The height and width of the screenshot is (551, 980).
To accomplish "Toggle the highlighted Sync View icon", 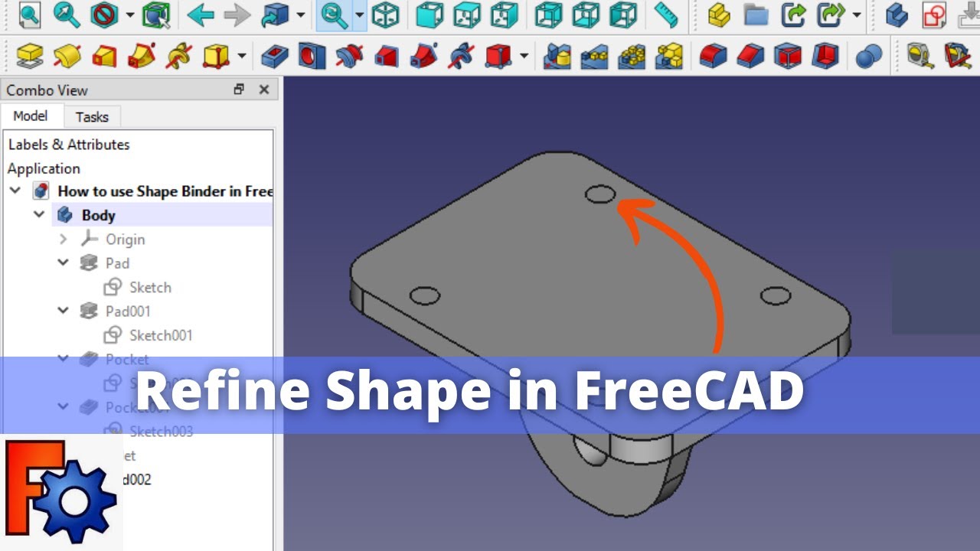I will pyautogui.click(x=335, y=15).
